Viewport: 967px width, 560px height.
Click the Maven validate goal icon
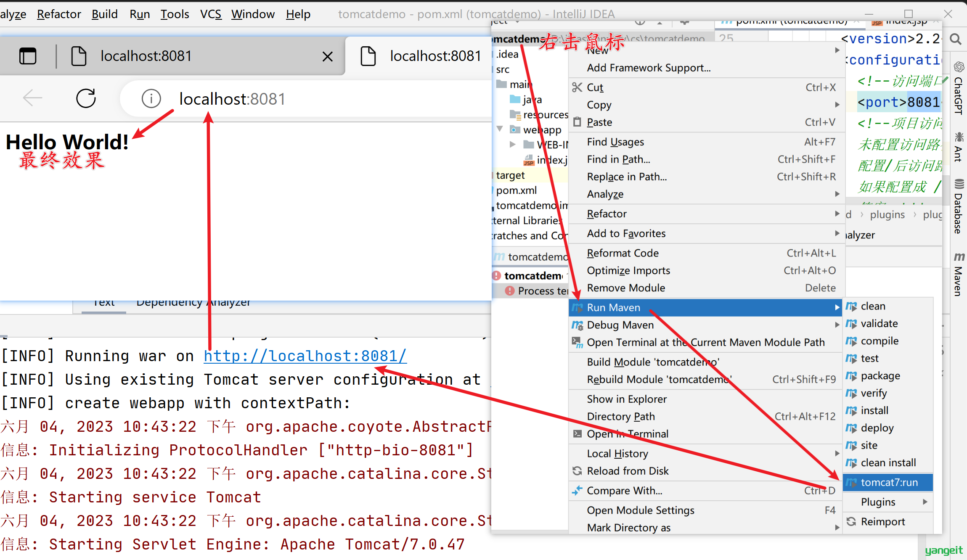click(851, 323)
